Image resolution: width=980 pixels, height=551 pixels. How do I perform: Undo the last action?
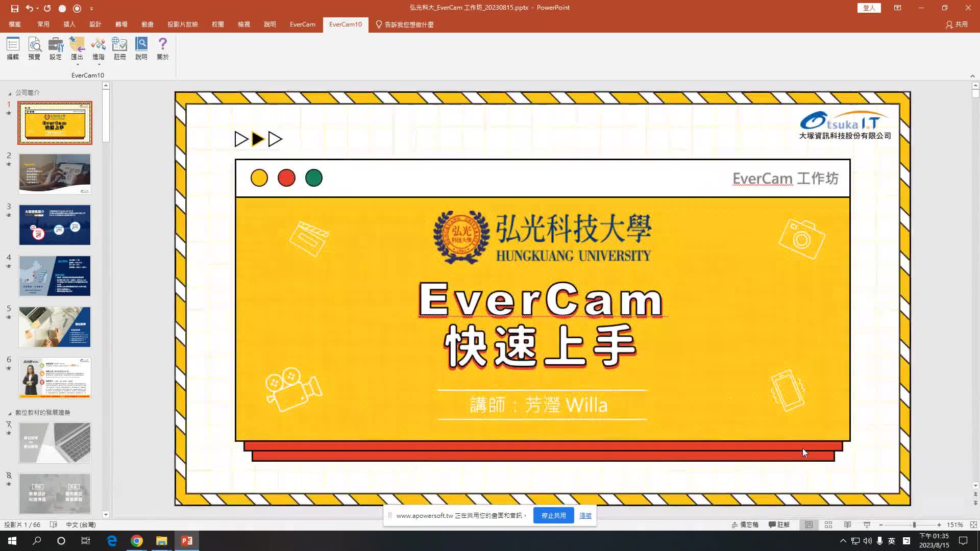click(30, 8)
